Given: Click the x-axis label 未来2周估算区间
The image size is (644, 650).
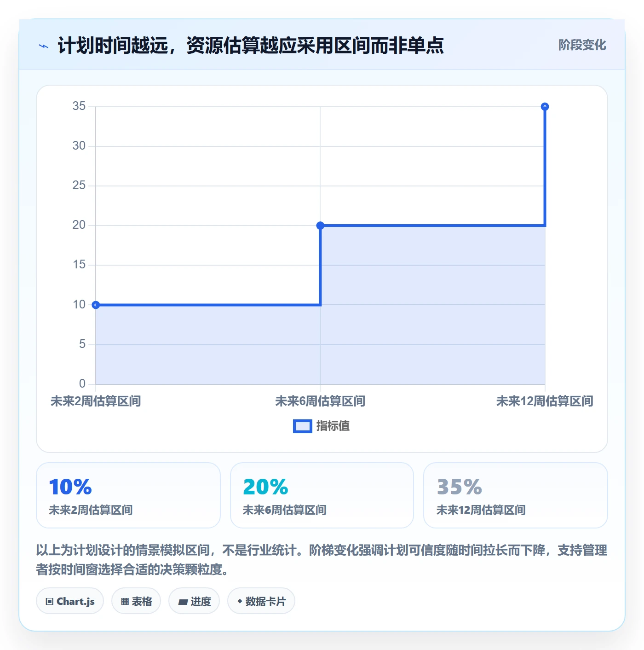Looking at the screenshot, I should click(96, 401).
